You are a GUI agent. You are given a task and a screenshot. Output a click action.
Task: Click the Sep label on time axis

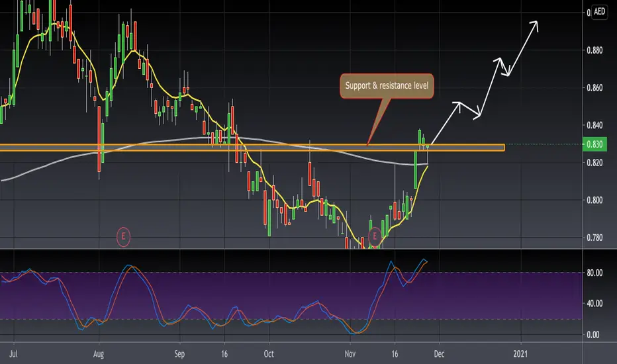pos(179,354)
